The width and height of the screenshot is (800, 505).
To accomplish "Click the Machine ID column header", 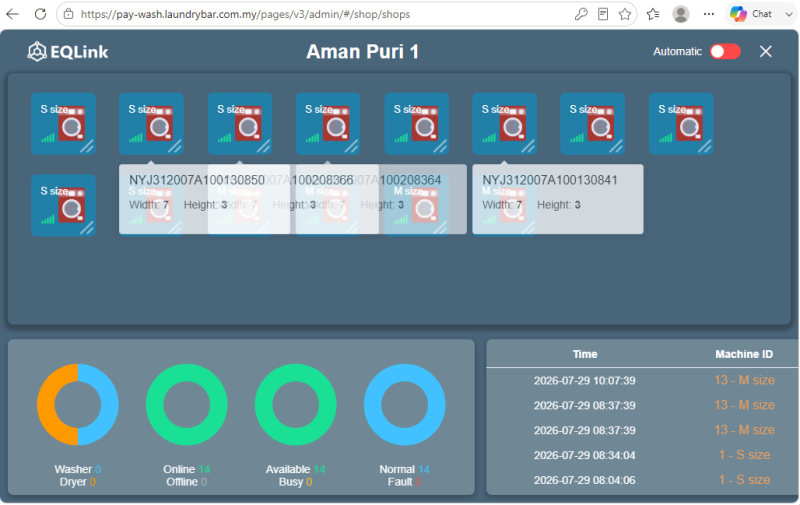I will pyautogui.click(x=744, y=354).
